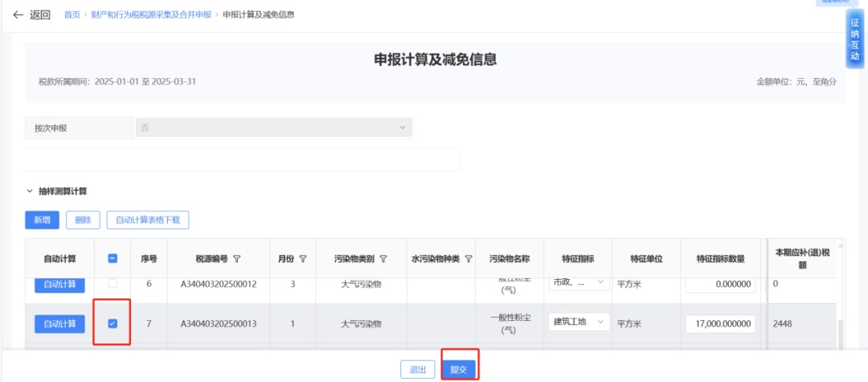
Task: Click the 退出 button
Action: coord(418,369)
